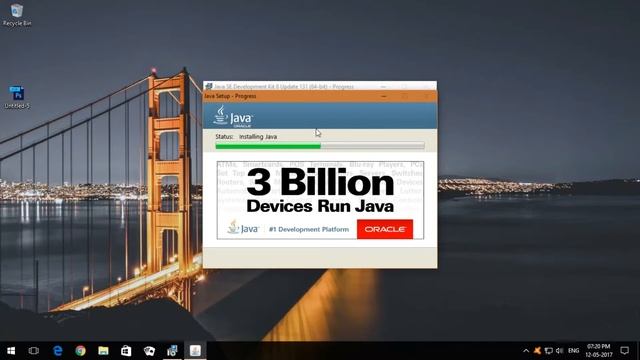Click the red ORACLE logo in banner

(385, 229)
